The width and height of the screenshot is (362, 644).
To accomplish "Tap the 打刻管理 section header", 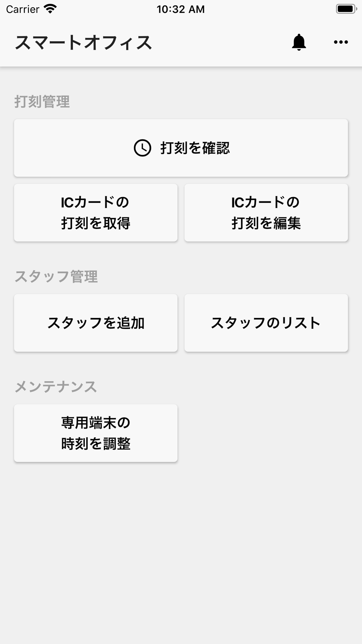I will pyautogui.click(x=42, y=102).
